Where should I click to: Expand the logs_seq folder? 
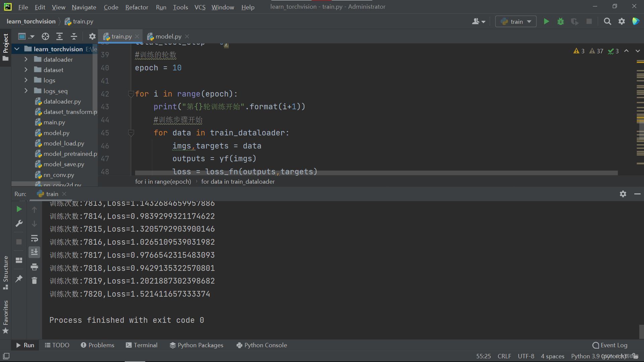coord(26,91)
